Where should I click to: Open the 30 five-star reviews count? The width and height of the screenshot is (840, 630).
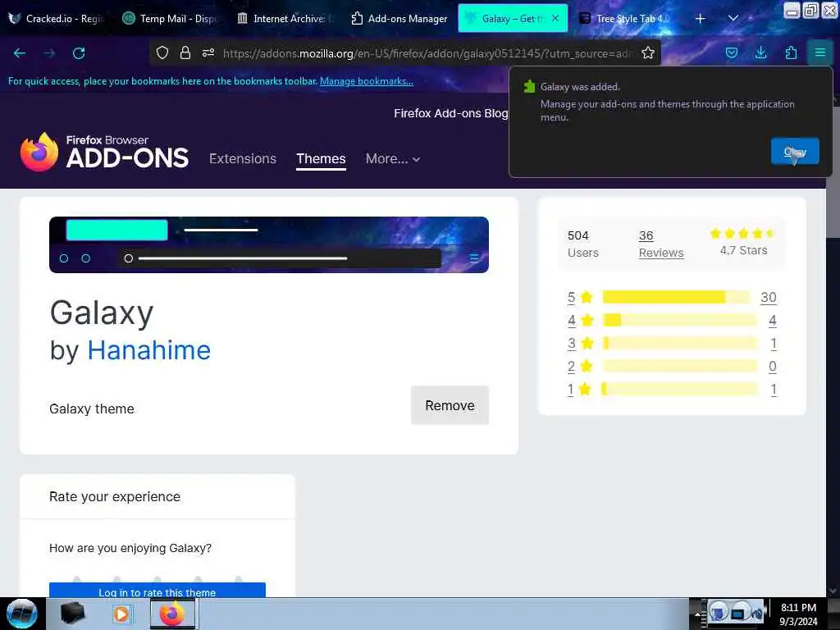pos(768,297)
